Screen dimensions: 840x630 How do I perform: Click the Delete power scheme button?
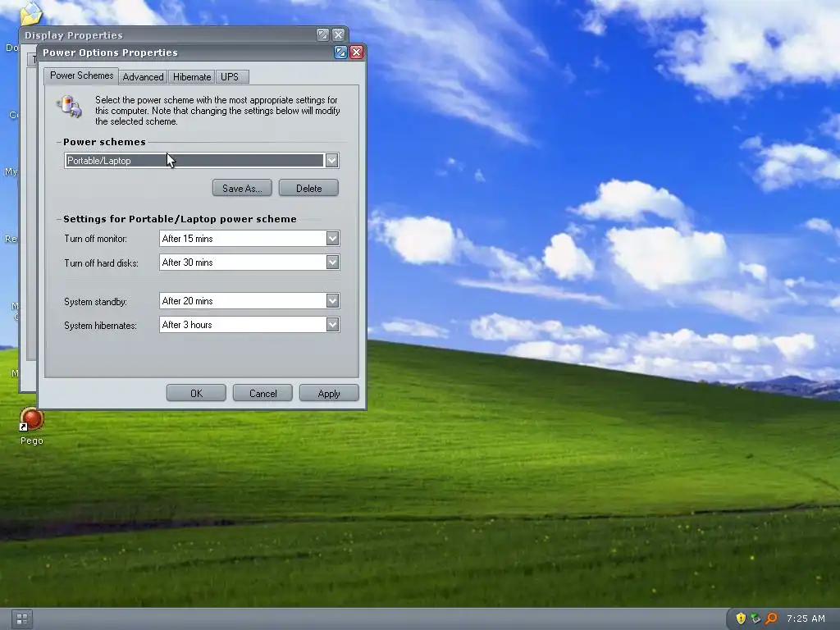(308, 188)
